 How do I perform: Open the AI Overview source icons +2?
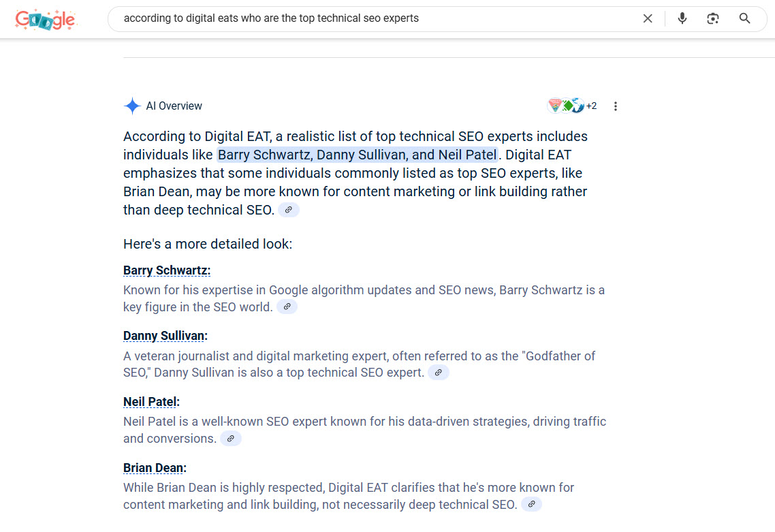point(572,106)
